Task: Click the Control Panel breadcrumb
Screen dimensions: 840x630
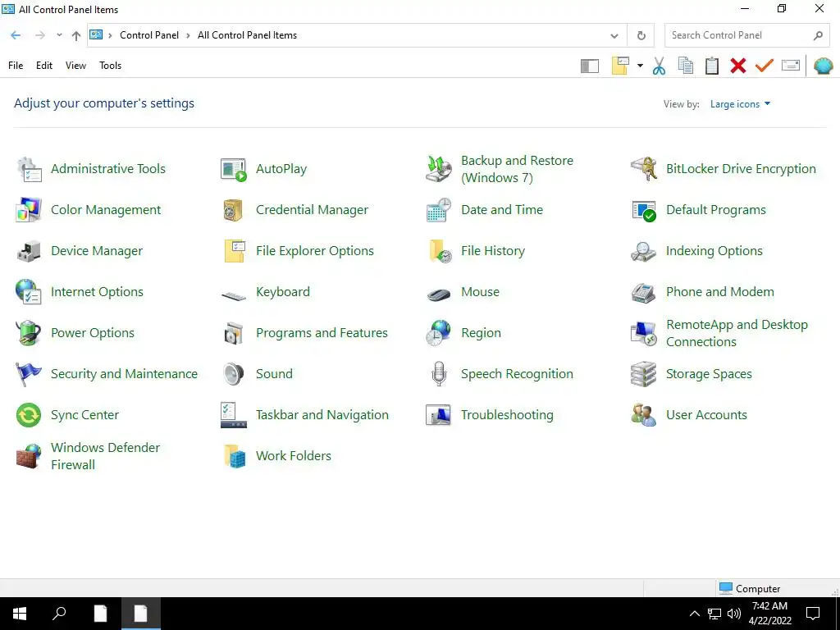Action: (x=149, y=35)
